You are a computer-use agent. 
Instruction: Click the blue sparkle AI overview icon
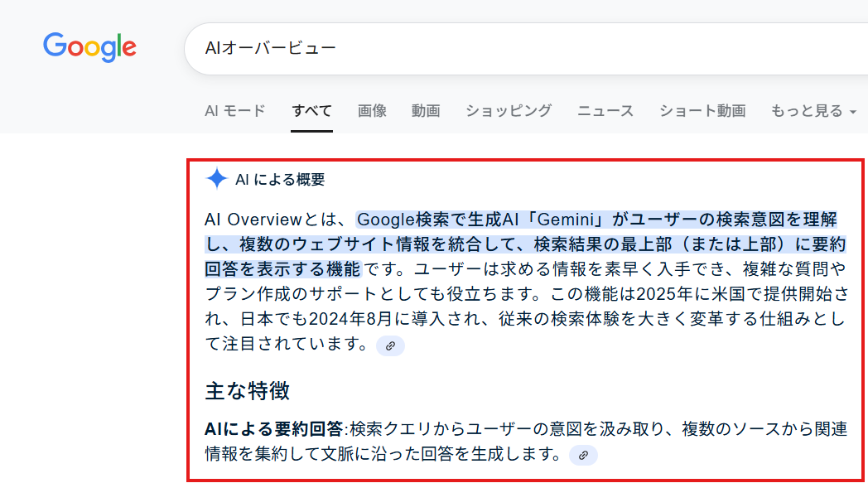coord(216,179)
